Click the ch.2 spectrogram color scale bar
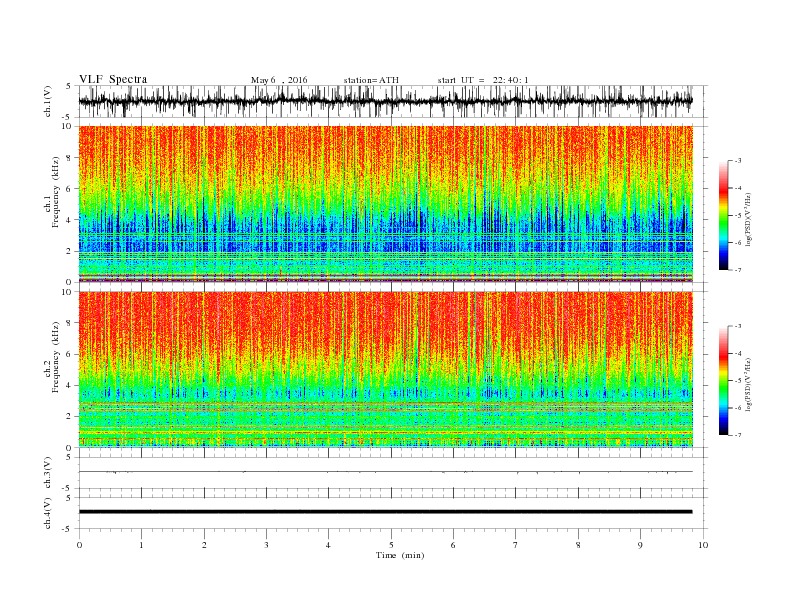The image size is (792, 612). tap(723, 380)
